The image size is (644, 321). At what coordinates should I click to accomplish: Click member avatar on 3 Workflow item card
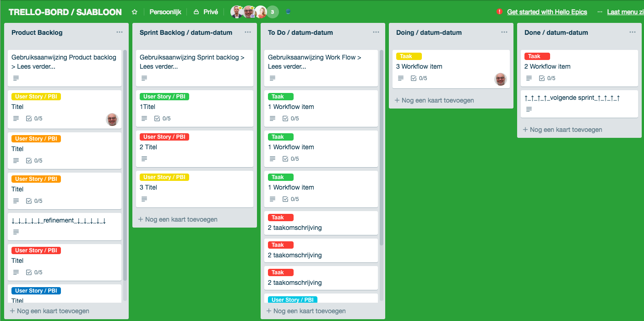click(x=501, y=79)
